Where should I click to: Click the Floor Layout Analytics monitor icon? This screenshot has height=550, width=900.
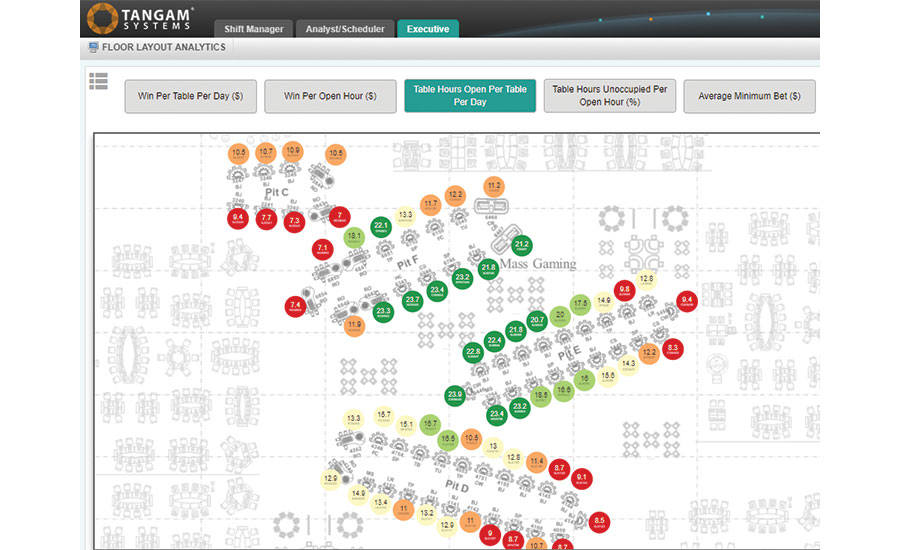click(93, 47)
